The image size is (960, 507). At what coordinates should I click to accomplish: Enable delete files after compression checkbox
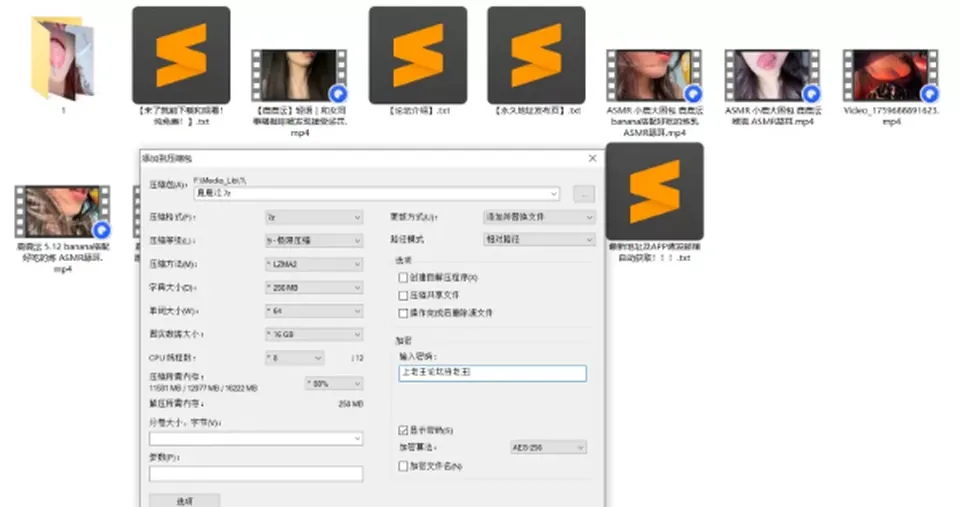click(403, 313)
